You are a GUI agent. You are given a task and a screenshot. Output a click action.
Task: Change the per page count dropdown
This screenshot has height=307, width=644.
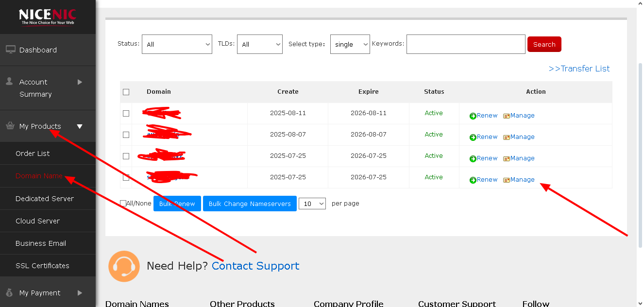point(312,204)
